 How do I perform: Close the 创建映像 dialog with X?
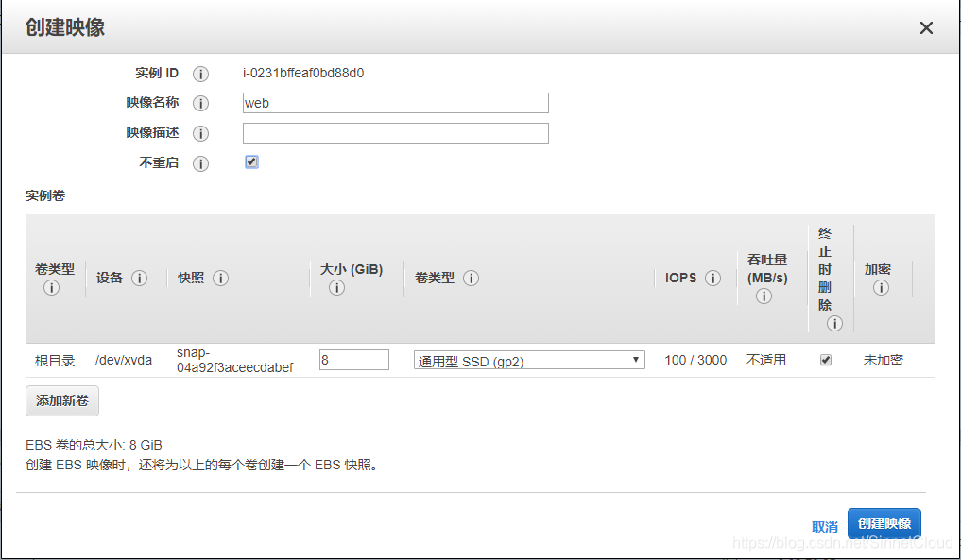926,27
